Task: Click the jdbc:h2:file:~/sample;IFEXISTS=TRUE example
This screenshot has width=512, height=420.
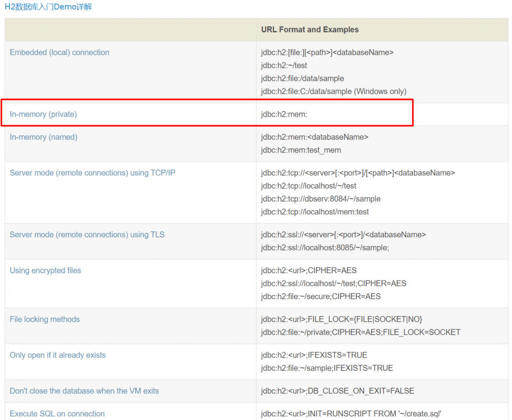Action: click(x=327, y=368)
